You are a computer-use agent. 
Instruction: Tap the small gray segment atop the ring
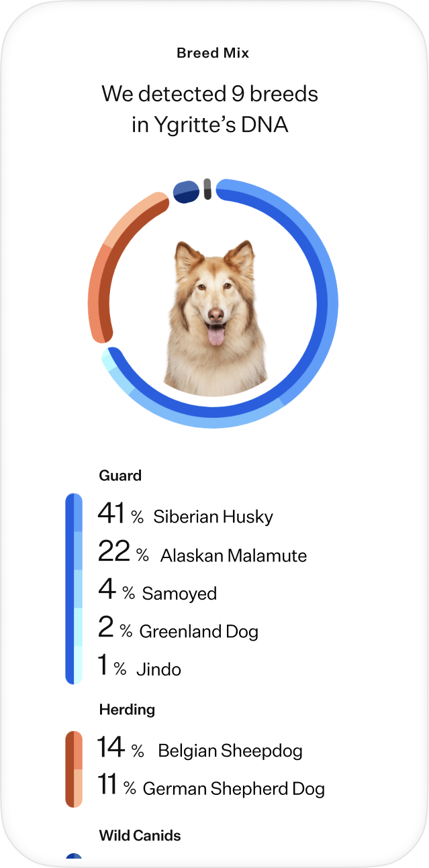(x=207, y=189)
